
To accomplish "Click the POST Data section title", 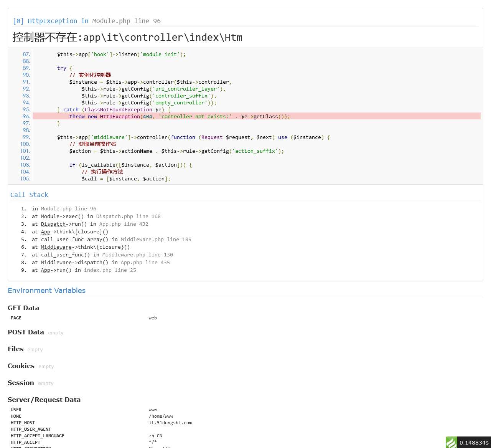I will click(26, 332).
